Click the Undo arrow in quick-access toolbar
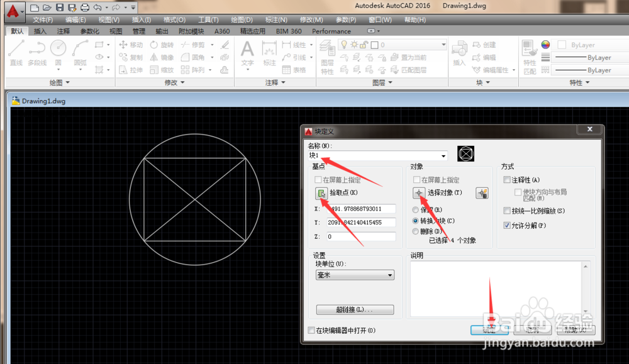 97,7
